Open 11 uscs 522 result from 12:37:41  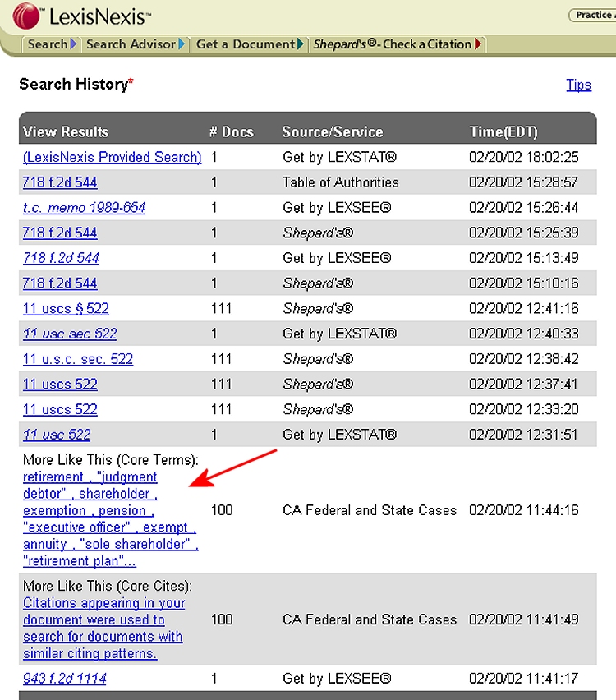[x=60, y=384]
